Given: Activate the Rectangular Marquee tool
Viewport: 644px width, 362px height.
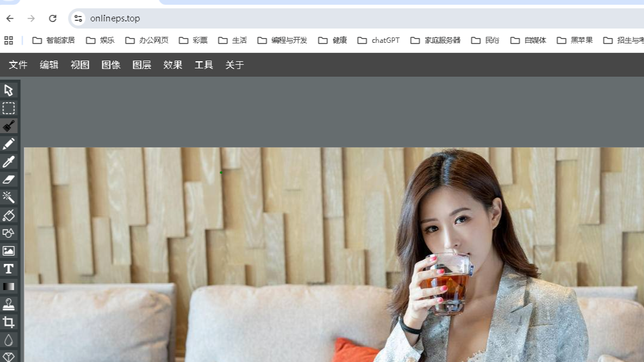Looking at the screenshot, I should (x=8, y=108).
